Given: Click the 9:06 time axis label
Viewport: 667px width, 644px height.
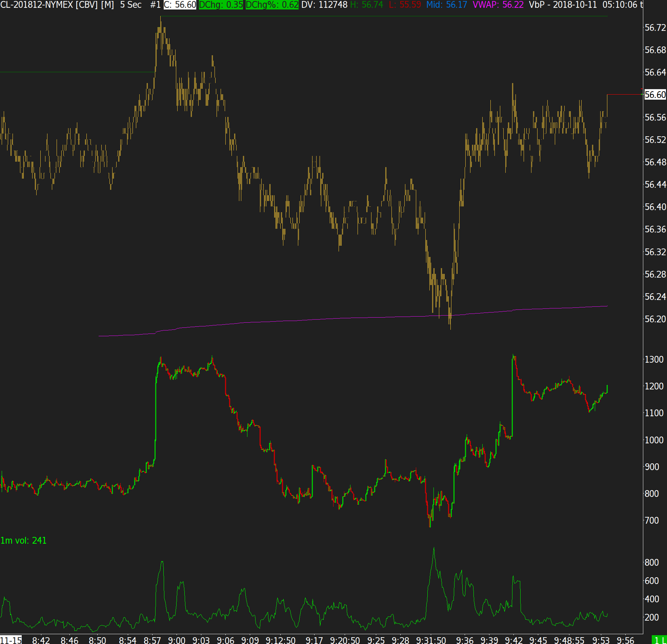Looking at the screenshot, I should coord(226,640).
